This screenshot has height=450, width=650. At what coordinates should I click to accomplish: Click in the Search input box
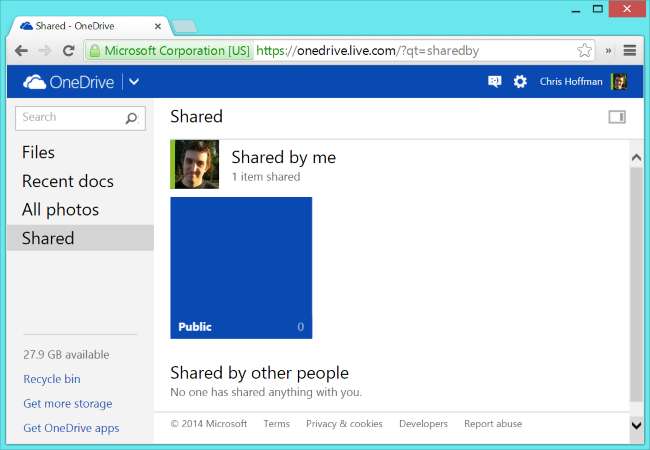pos(68,118)
